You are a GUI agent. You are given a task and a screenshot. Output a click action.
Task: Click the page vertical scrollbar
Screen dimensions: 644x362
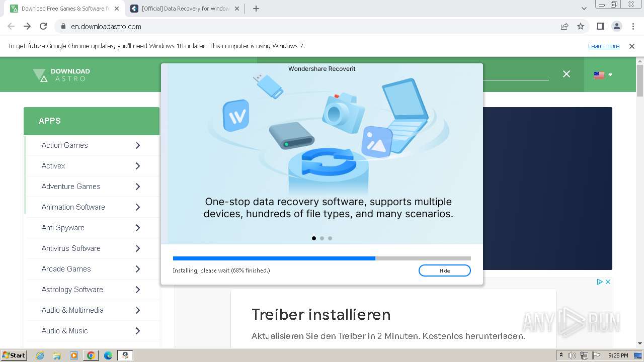[640, 80]
